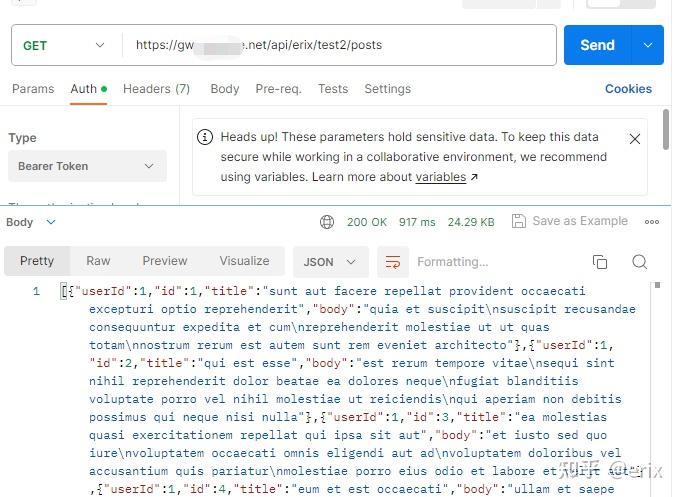
Task: Click the wrap lines icon
Action: click(x=393, y=262)
